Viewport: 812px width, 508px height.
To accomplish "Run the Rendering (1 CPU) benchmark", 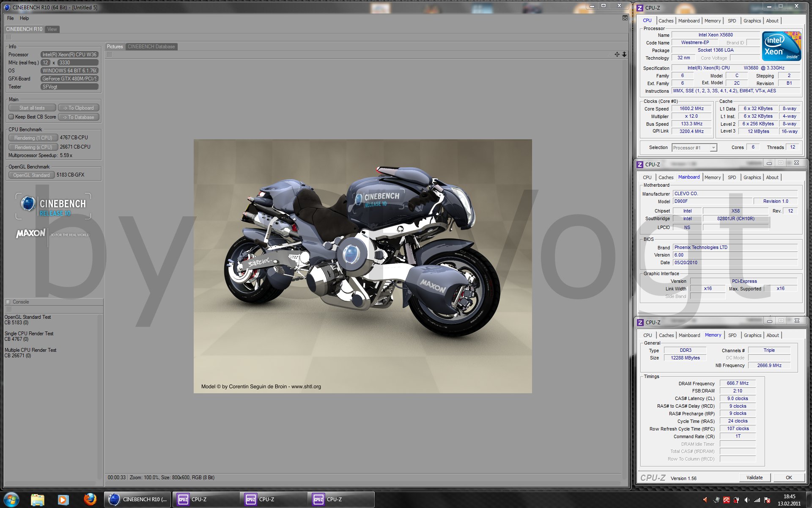I will click(33, 138).
